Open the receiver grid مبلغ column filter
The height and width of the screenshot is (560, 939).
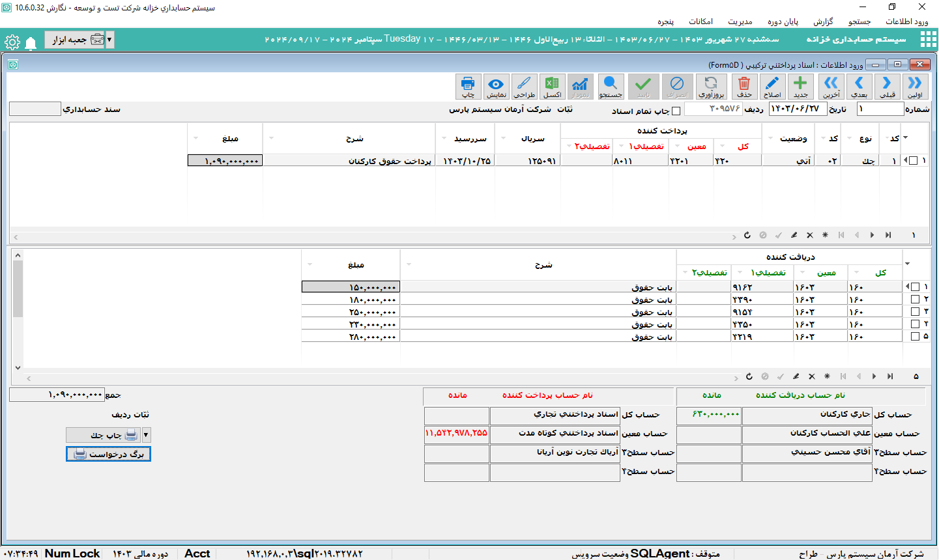(x=310, y=264)
